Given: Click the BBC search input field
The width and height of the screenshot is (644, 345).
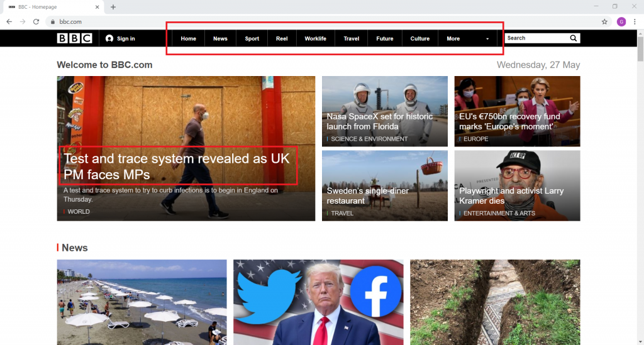Looking at the screenshot, I should 536,38.
